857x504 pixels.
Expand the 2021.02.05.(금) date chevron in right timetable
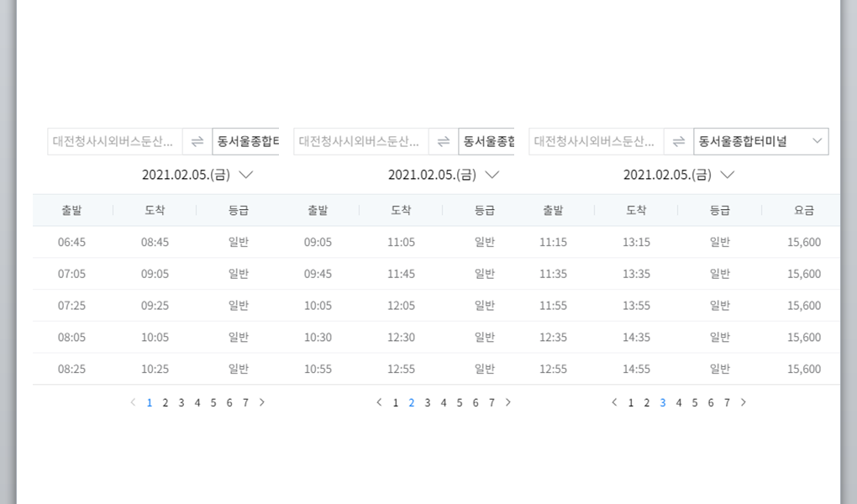point(728,175)
